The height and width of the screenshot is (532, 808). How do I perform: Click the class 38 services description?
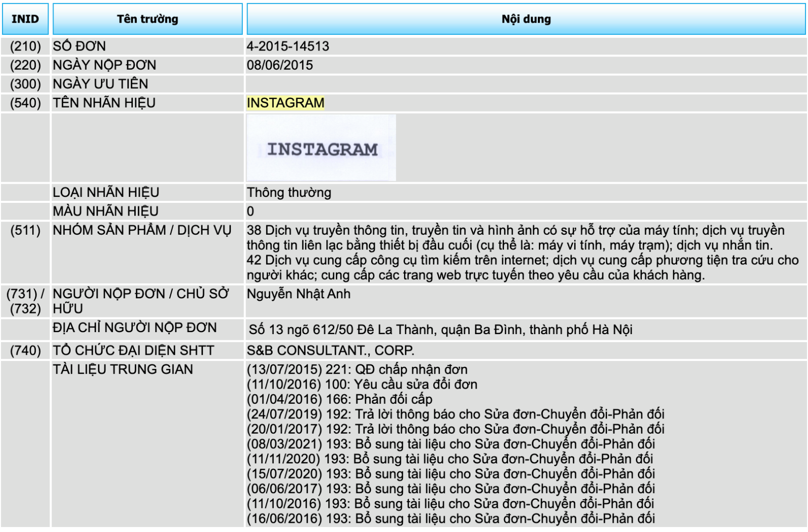click(516, 238)
